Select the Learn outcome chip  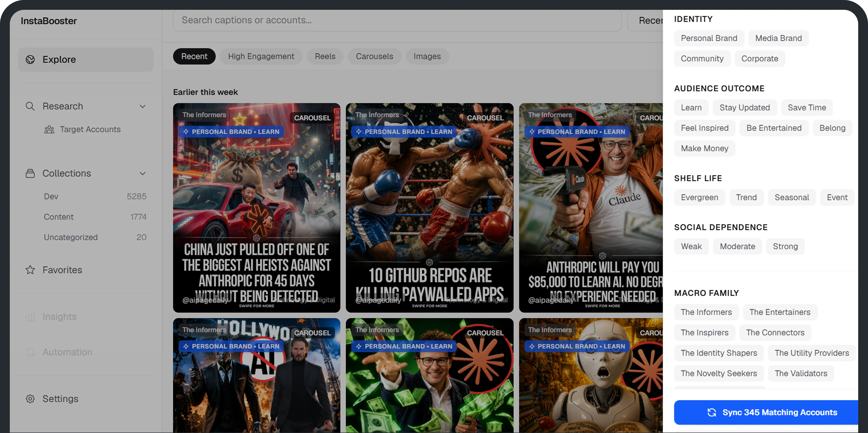pyautogui.click(x=691, y=108)
